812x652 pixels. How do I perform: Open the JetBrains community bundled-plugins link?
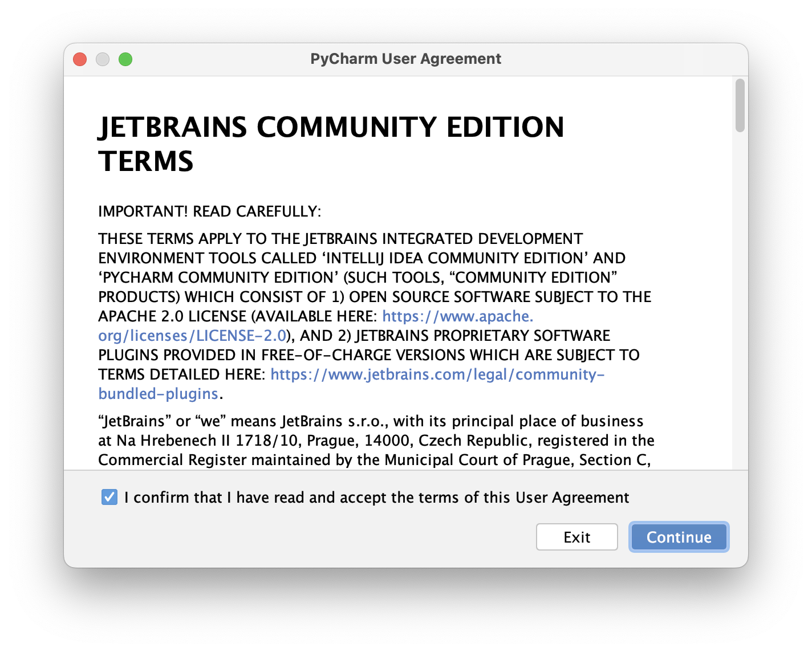pos(437,374)
